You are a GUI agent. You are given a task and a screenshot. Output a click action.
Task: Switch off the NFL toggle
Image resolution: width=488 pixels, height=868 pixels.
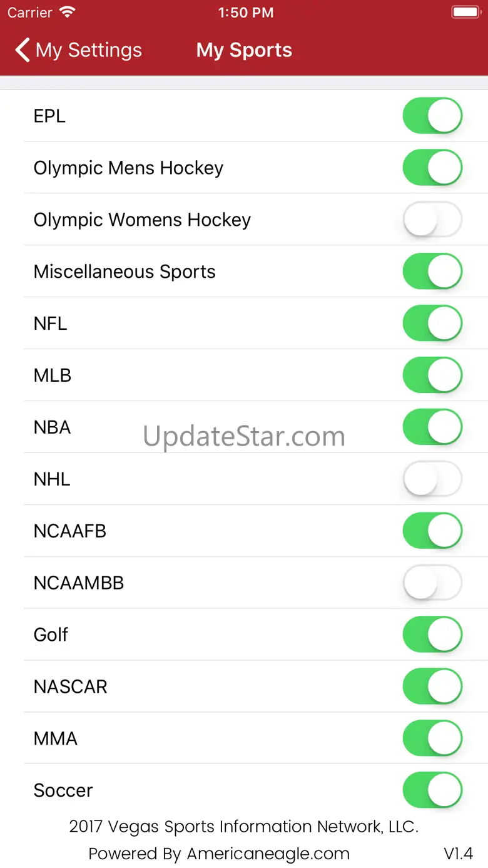tap(432, 324)
